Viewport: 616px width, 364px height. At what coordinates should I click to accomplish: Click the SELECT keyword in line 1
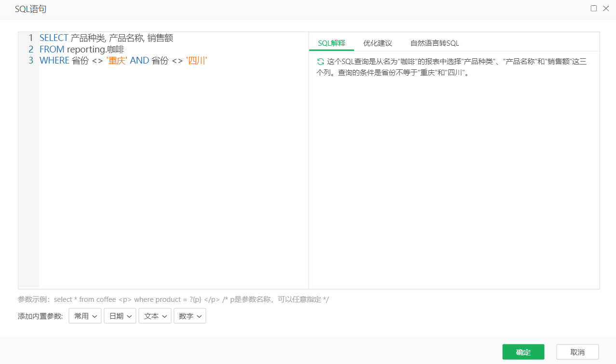click(54, 38)
